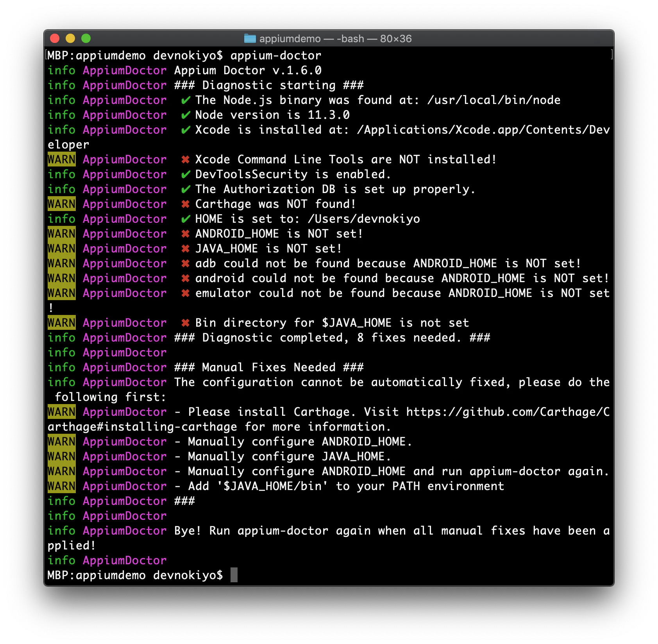Click 'Diagnostic completed, 8 fixes needed.' text
This screenshot has height=644, width=658.
tap(332, 338)
